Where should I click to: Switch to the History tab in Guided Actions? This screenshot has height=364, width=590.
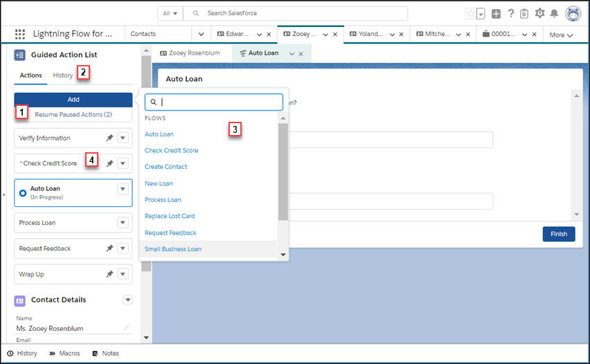[63, 75]
